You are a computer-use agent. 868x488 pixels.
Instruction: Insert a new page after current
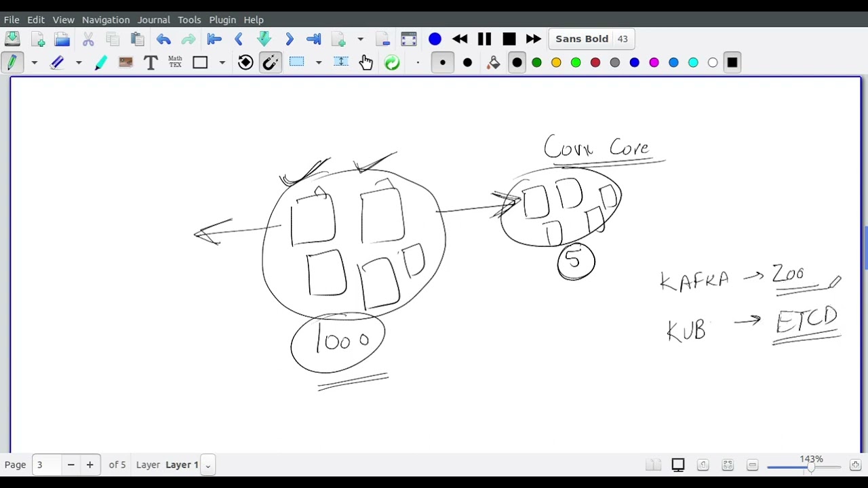(338, 39)
